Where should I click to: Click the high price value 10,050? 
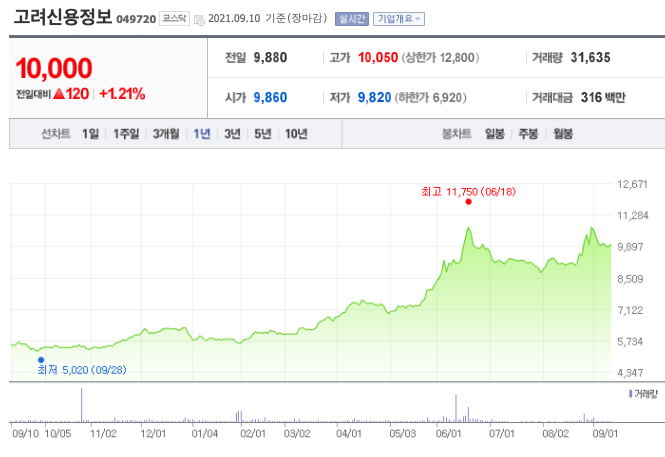pyautogui.click(x=378, y=57)
